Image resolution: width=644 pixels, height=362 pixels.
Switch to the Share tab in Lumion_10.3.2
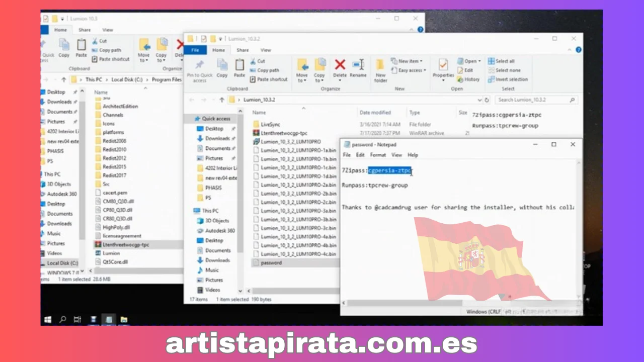click(x=243, y=50)
